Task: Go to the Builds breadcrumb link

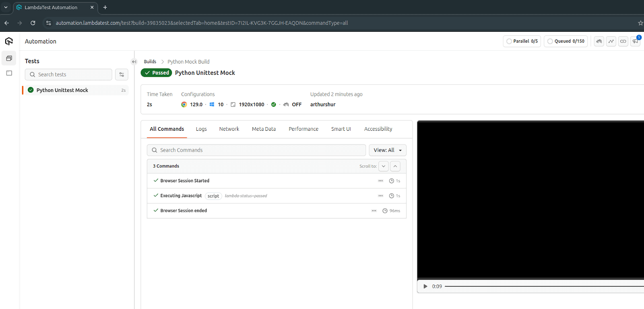Action: point(150,62)
